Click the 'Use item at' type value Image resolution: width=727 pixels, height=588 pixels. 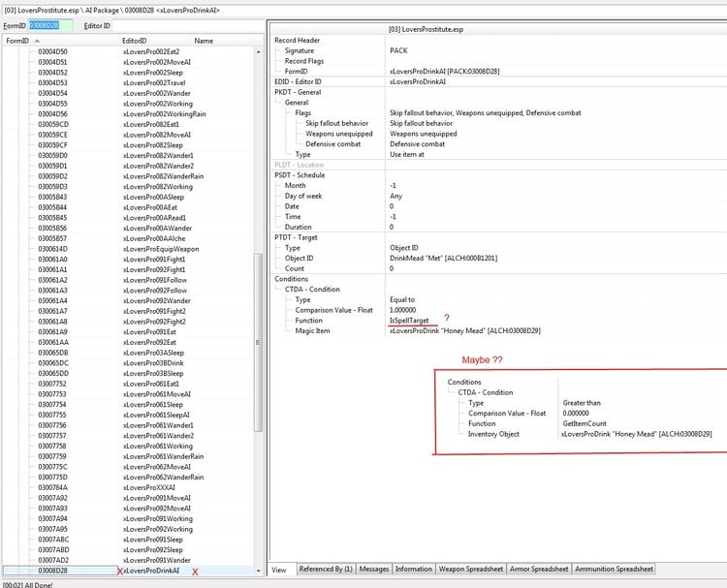tap(406, 154)
